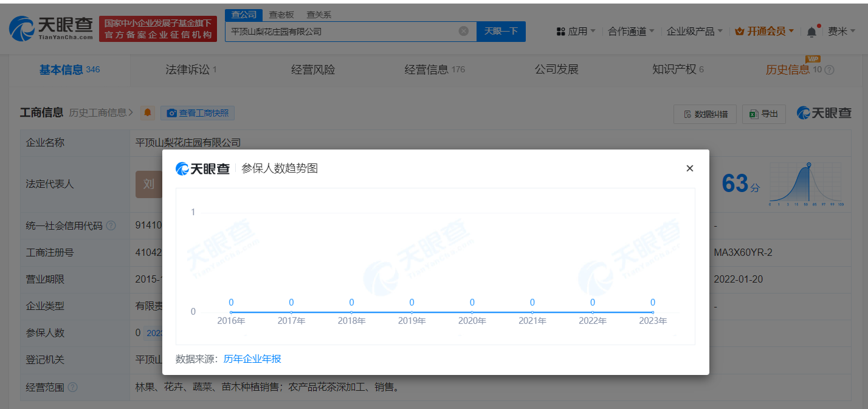This screenshot has height=409, width=868.
Task: Open the 历年企业年报 data source link
Action: pyautogui.click(x=252, y=359)
